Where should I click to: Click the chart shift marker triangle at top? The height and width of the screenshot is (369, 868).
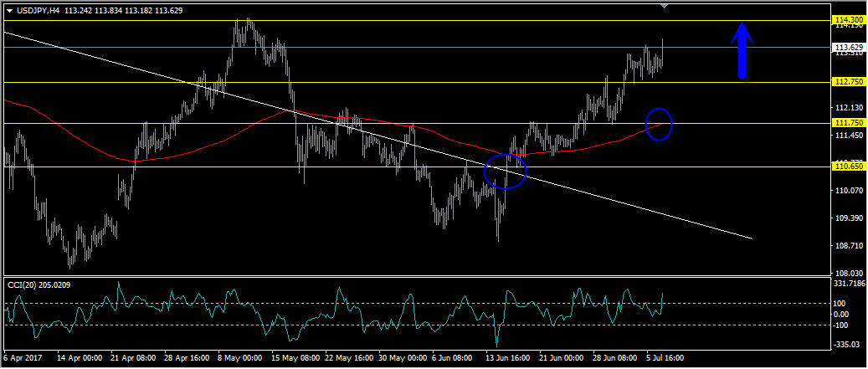click(665, 6)
